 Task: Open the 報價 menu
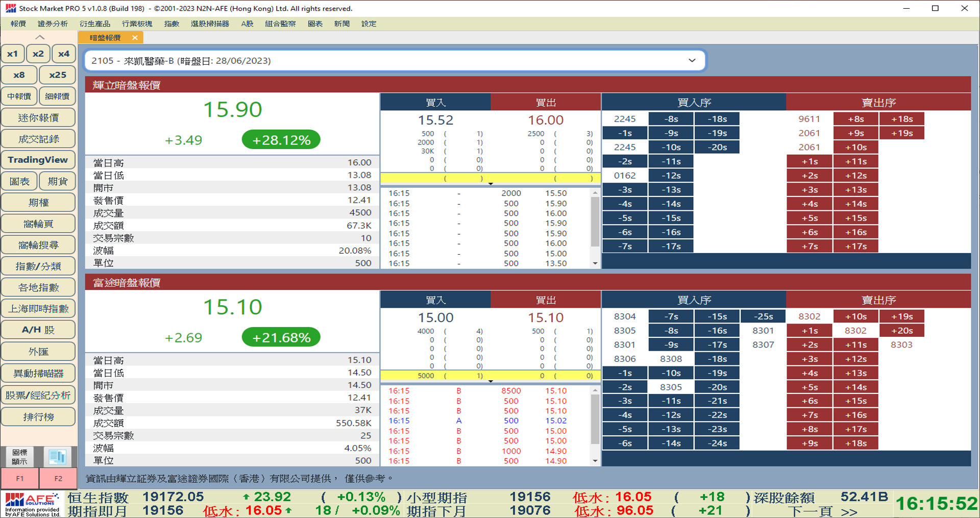18,24
